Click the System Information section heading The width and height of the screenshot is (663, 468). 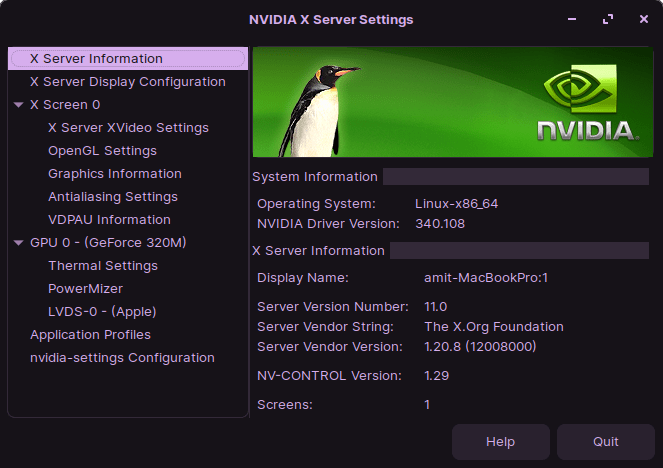click(315, 177)
